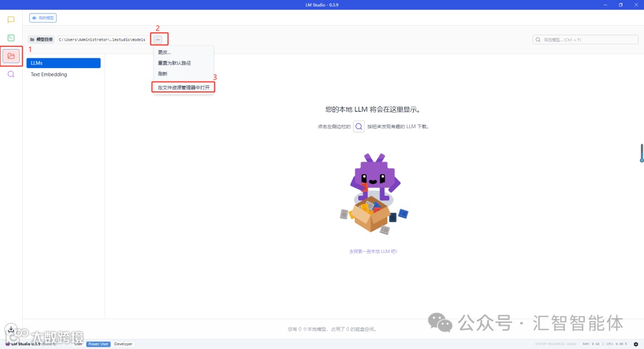Close the LM Studio window

(636, 5)
